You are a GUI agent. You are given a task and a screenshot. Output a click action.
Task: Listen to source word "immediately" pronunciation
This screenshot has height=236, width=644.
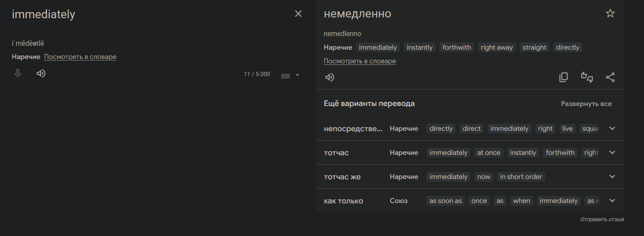(41, 73)
